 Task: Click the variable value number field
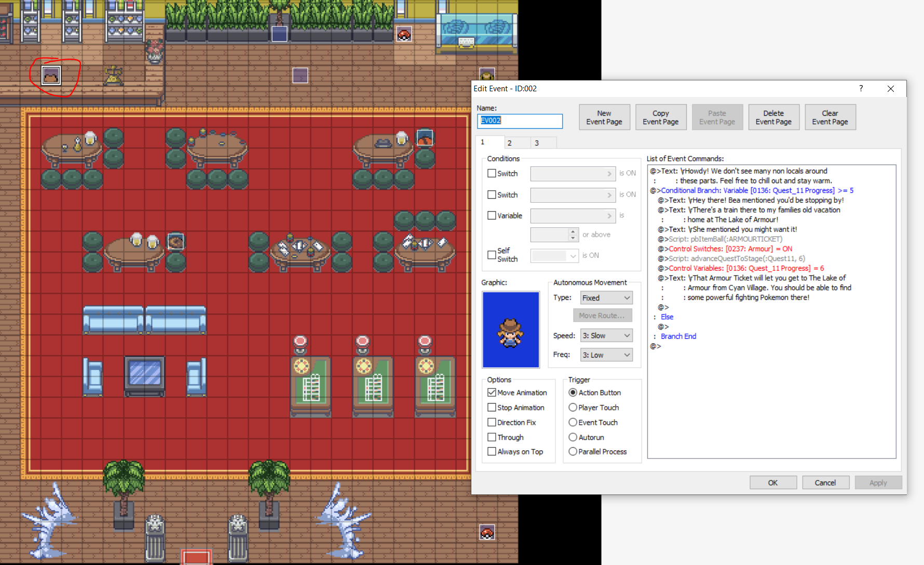click(x=549, y=235)
